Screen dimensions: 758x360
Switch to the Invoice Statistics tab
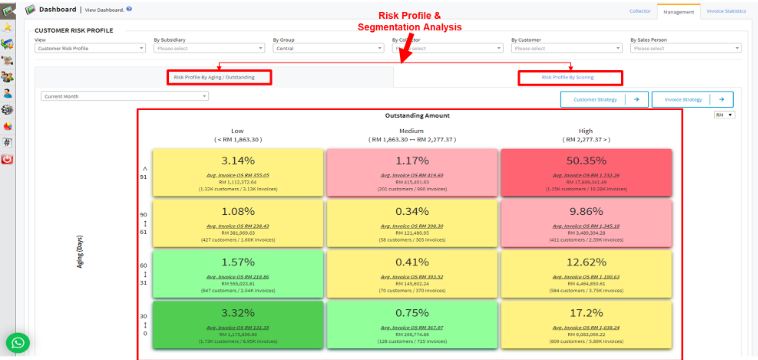point(727,11)
